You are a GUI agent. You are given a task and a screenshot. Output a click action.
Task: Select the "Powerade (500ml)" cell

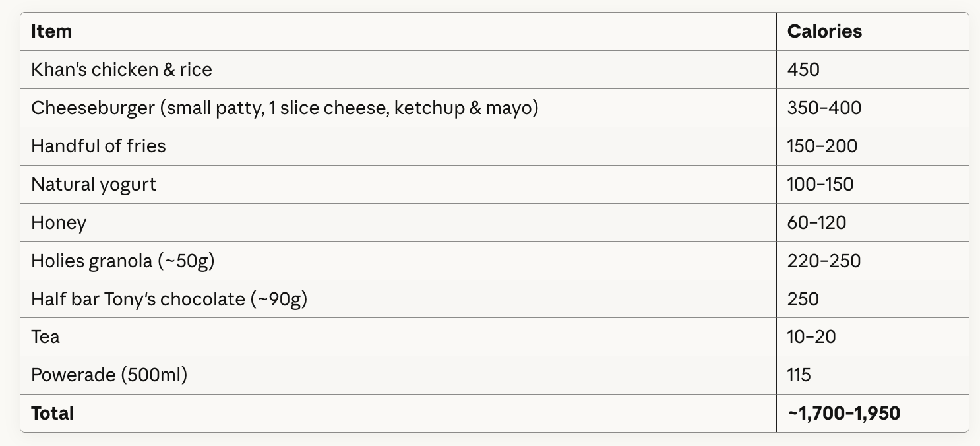pyautogui.click(x=109, y=375)
